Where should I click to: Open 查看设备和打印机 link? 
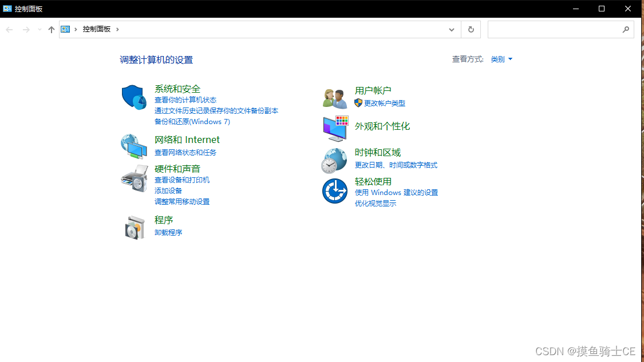(182, 180)
